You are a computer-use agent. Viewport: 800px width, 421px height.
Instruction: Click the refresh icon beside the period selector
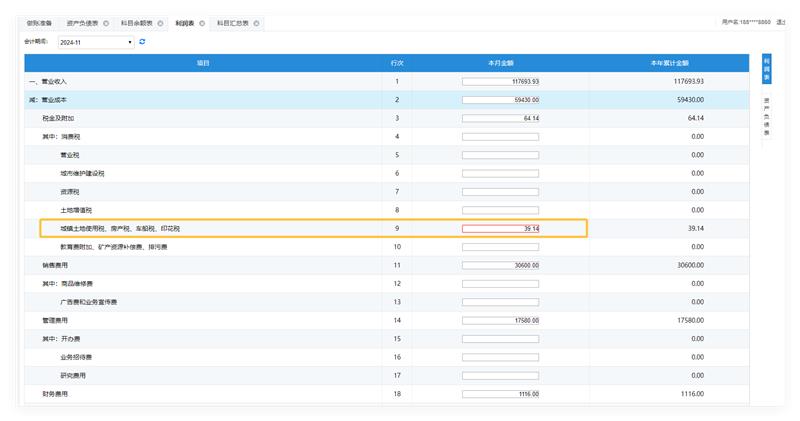click(x=142, y=42)
